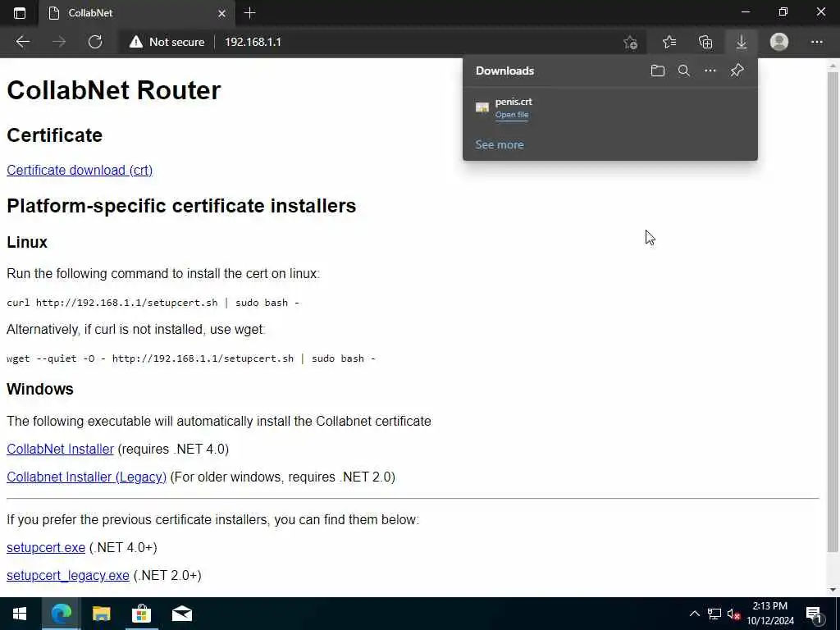Click the muted volume tray icon
This screenshot has height=630, width=840.
(x=733, y=614)
